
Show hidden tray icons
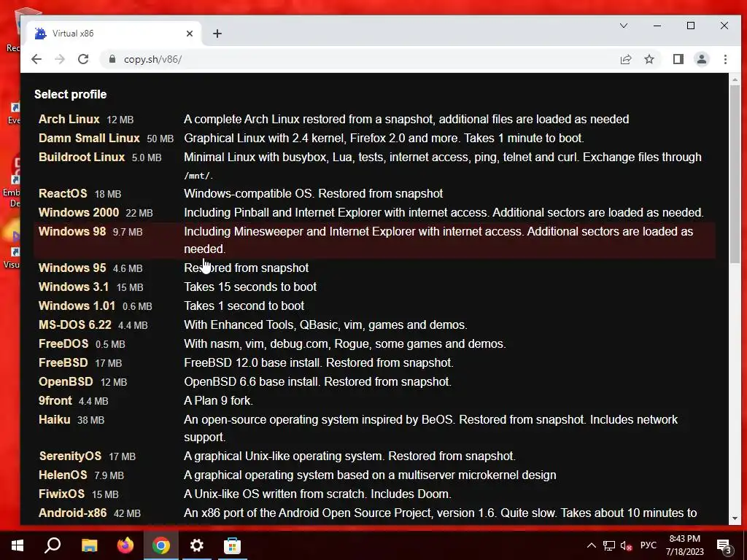click(591, 545)
